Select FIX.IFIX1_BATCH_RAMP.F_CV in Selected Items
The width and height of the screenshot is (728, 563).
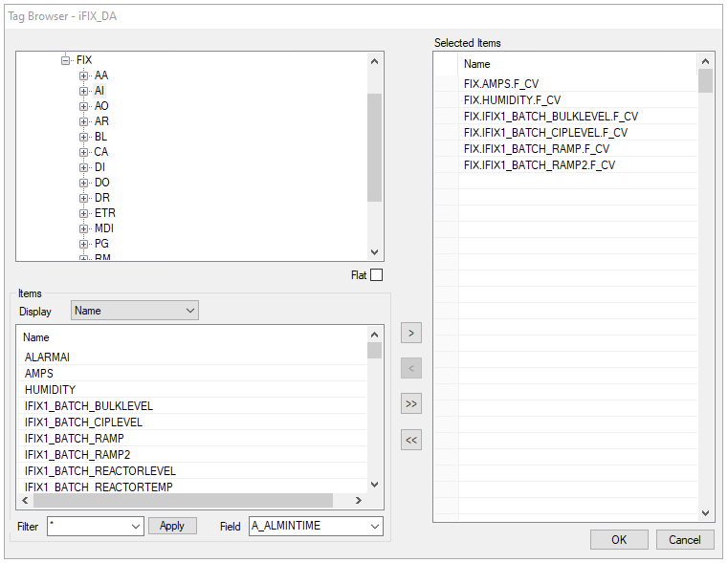(578, 148)
